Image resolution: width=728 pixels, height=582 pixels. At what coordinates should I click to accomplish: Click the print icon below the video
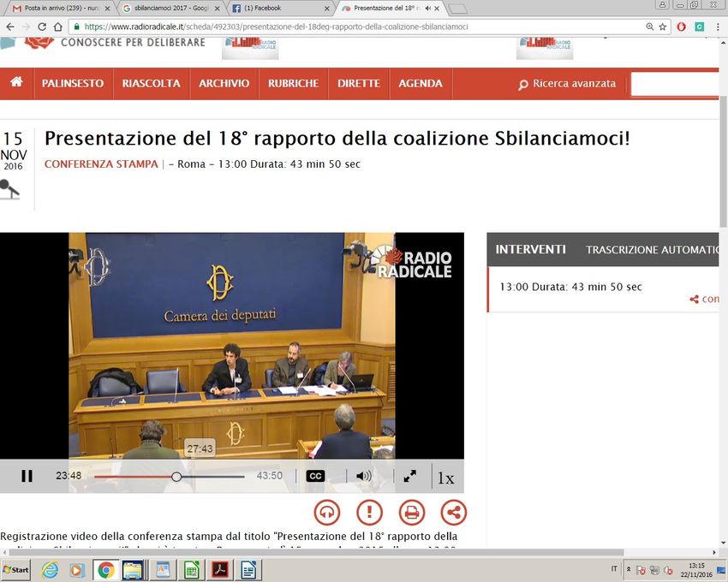(412, 513)
